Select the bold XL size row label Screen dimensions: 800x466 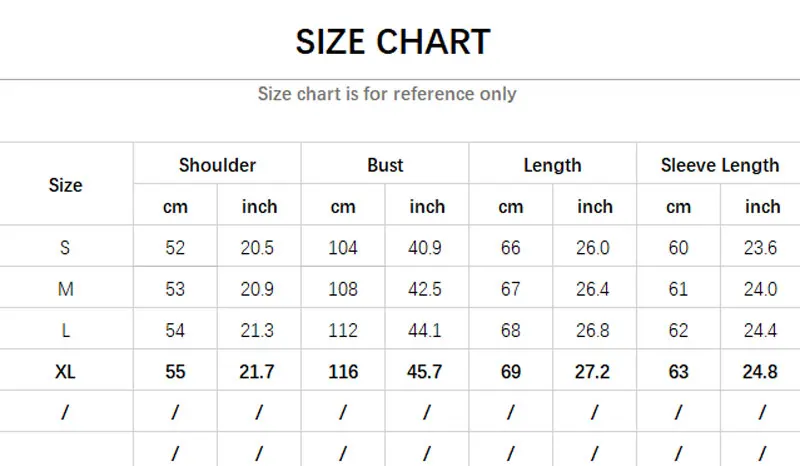65,372
